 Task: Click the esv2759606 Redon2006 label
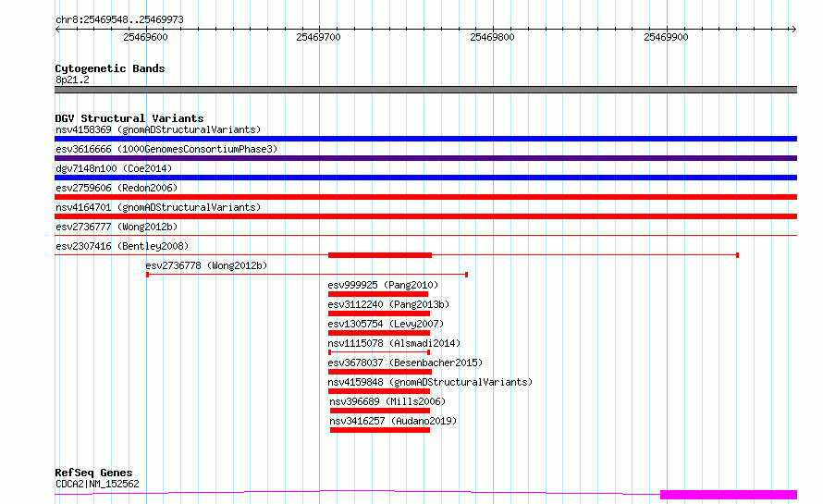(117, 188)
